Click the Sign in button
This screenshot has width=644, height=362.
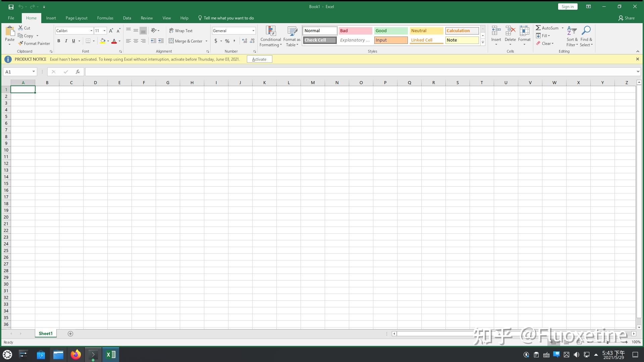click(568, 7)
